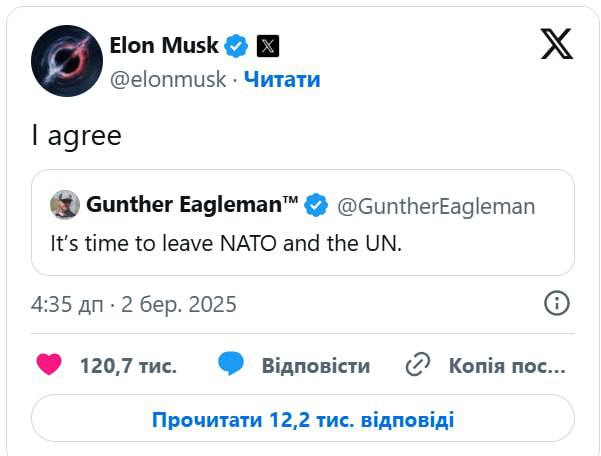Click the @elonmusk handle
The height and width of the screenshot is (456, 601).
click(166, 80)
